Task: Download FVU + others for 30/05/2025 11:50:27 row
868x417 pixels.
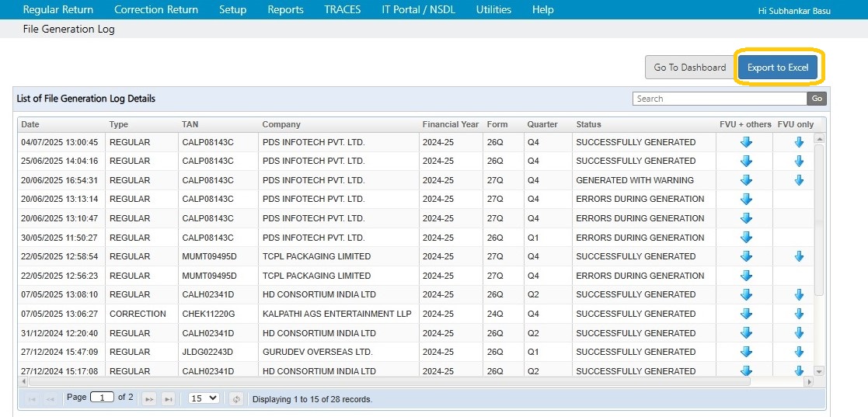Action: click(x=746, y=238)
